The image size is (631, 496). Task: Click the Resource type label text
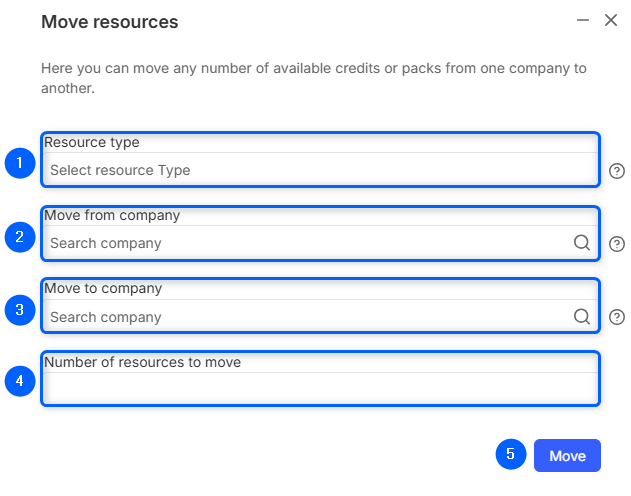(x=92, y=142)
